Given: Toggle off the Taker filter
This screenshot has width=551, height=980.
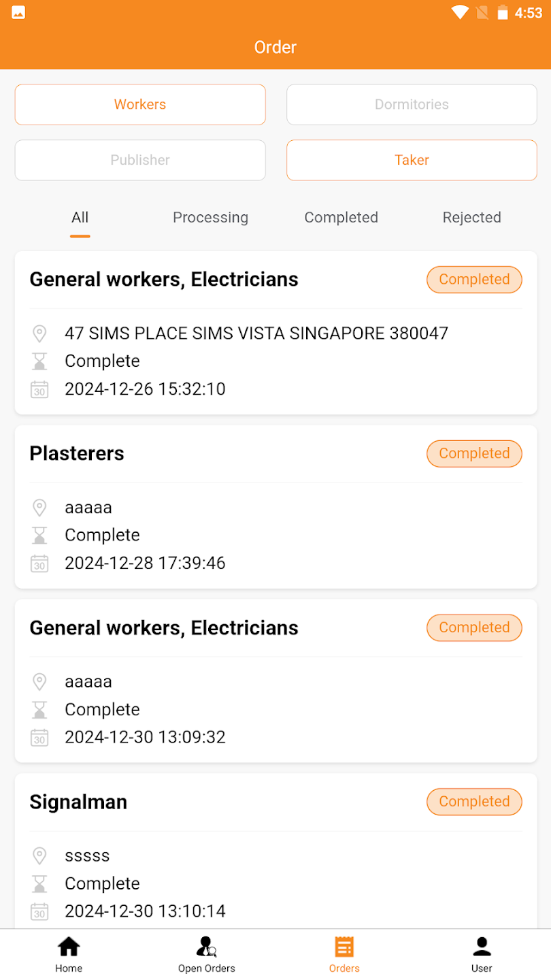Looking at the screenshot, I should [411, 160].
